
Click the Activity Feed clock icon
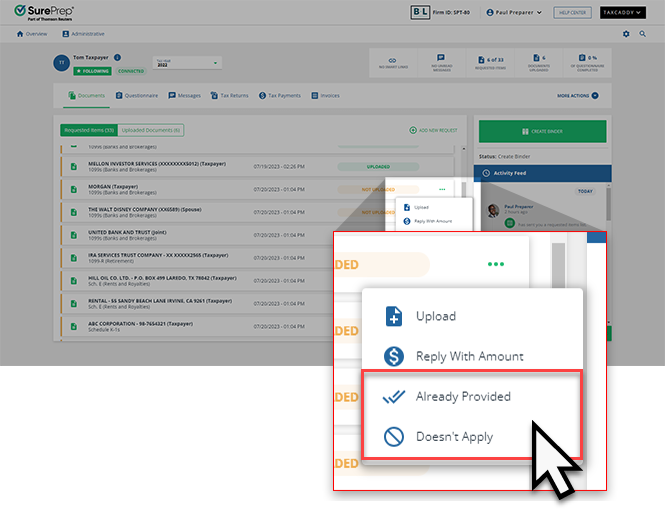486,173
